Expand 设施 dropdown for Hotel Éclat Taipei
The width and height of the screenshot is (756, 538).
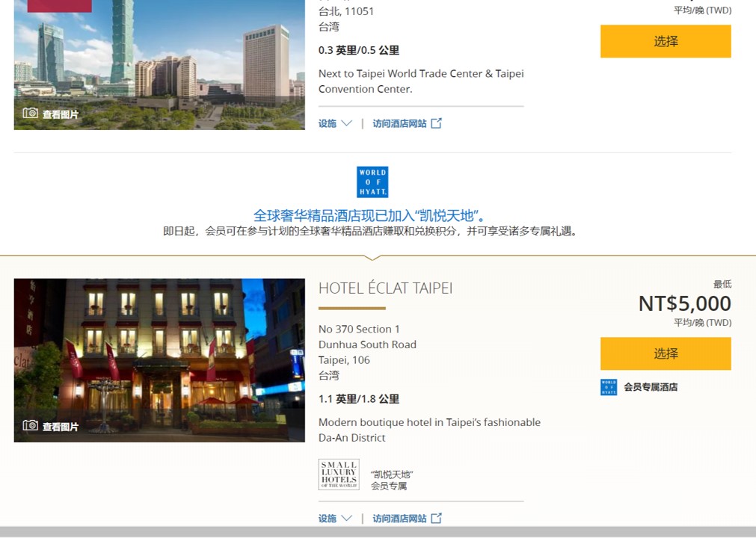point(335,518)
